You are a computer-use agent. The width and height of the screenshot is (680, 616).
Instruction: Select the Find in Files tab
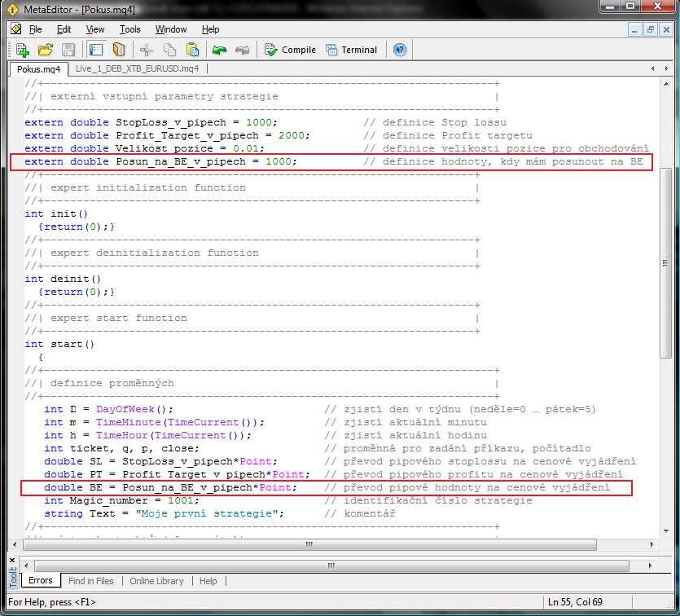(90, 581)
